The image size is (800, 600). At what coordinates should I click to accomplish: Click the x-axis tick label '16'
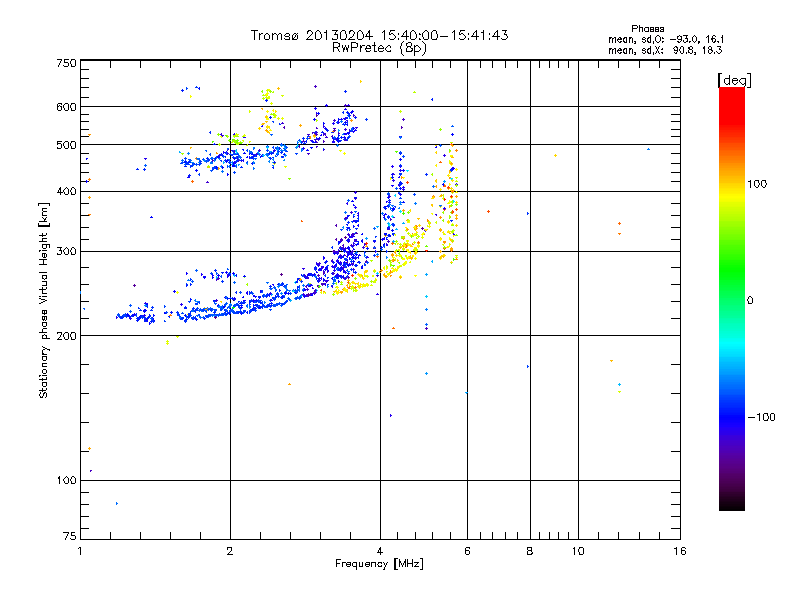coord(680,551)
